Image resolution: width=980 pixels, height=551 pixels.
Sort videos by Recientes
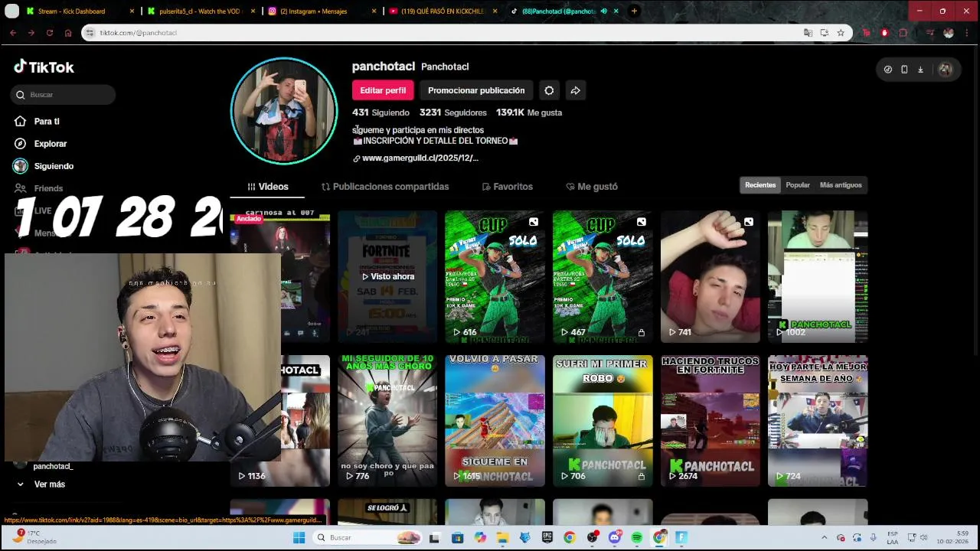[760, 185]
